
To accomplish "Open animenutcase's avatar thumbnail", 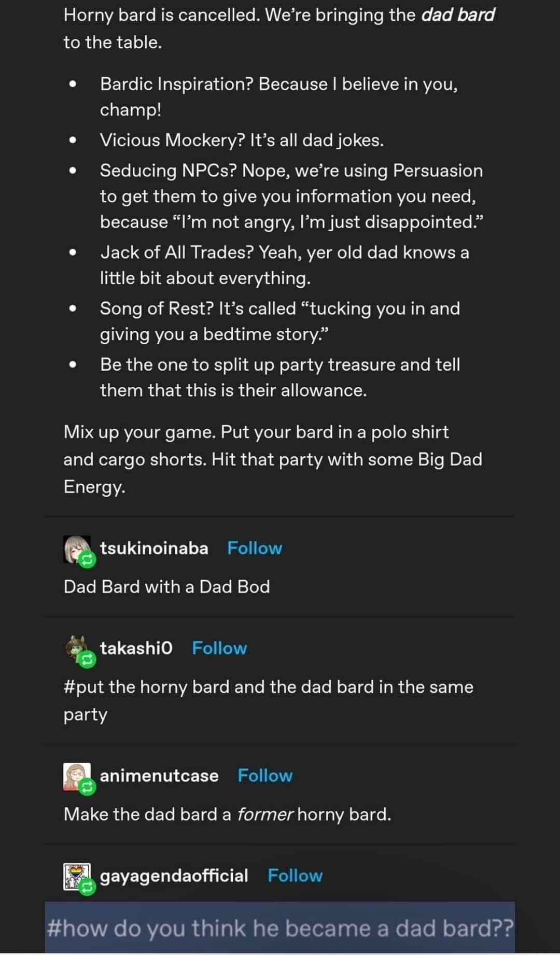I will pyautogui.click(x=77, y=777).
